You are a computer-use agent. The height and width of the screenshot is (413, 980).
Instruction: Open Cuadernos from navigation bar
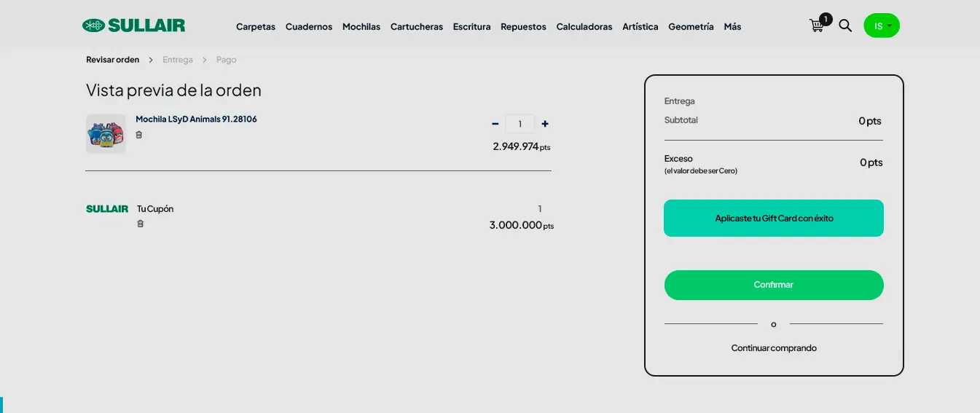coord(309,27)
